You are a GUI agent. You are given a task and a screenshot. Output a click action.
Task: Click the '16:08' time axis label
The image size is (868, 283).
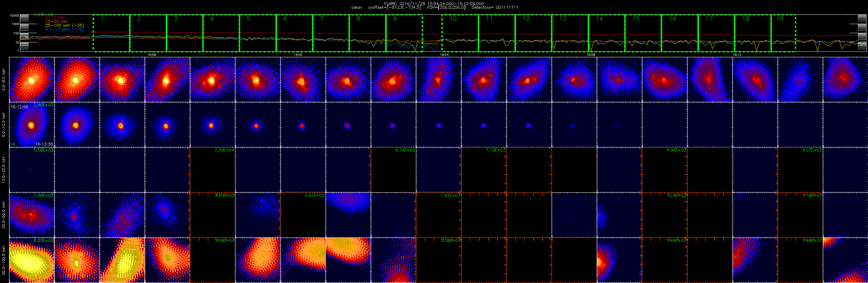click(591, 54)
